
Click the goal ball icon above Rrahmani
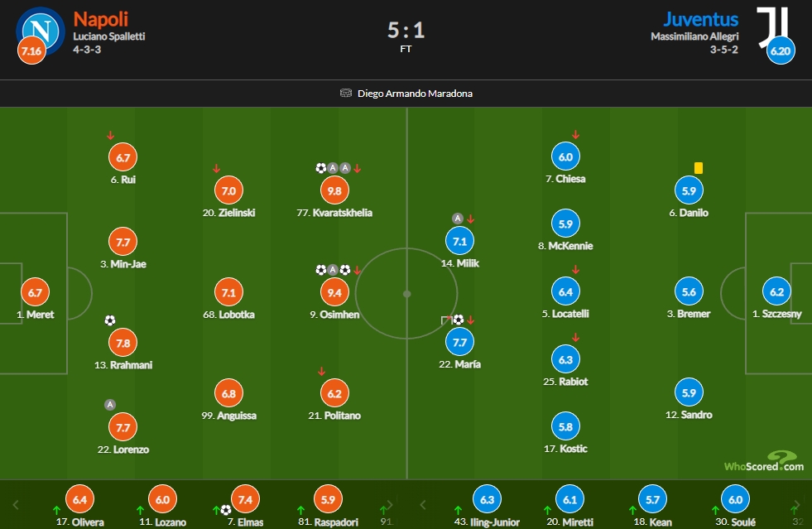coord(110,320)
